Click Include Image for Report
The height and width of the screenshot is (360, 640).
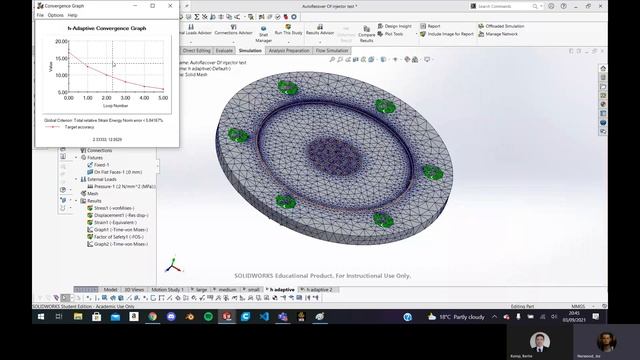(x=447, y=34)
